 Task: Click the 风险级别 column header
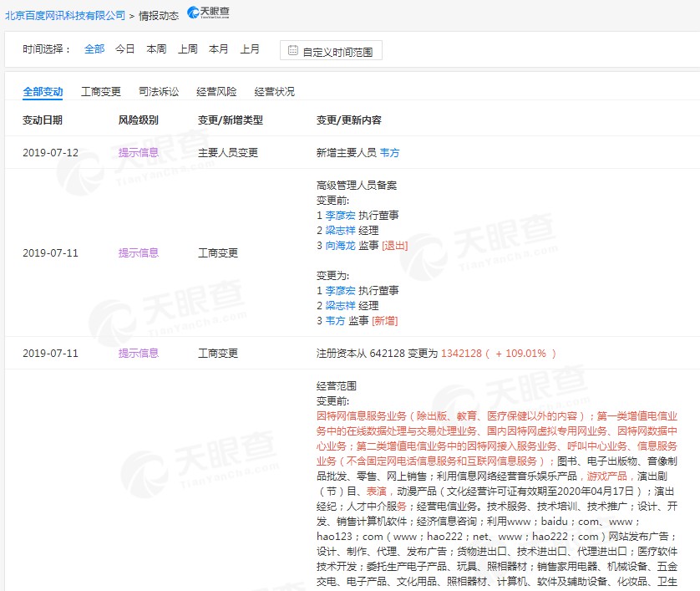tap(139, 120)
